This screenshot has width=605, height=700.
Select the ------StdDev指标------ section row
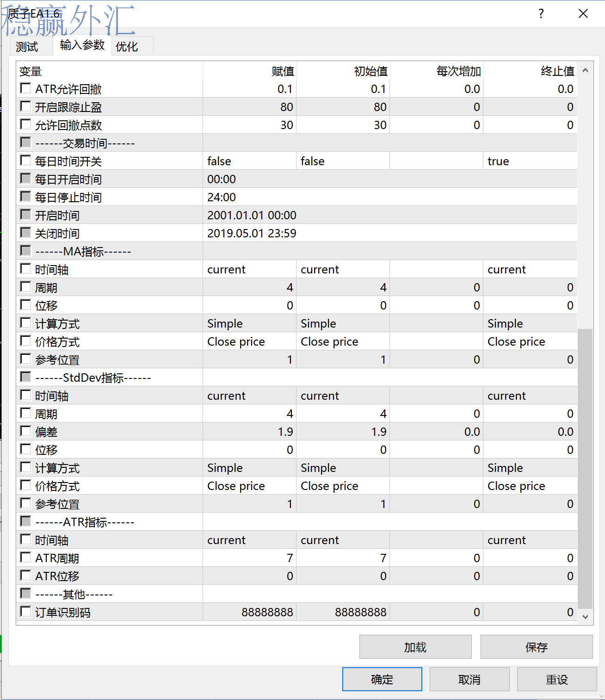297,378
